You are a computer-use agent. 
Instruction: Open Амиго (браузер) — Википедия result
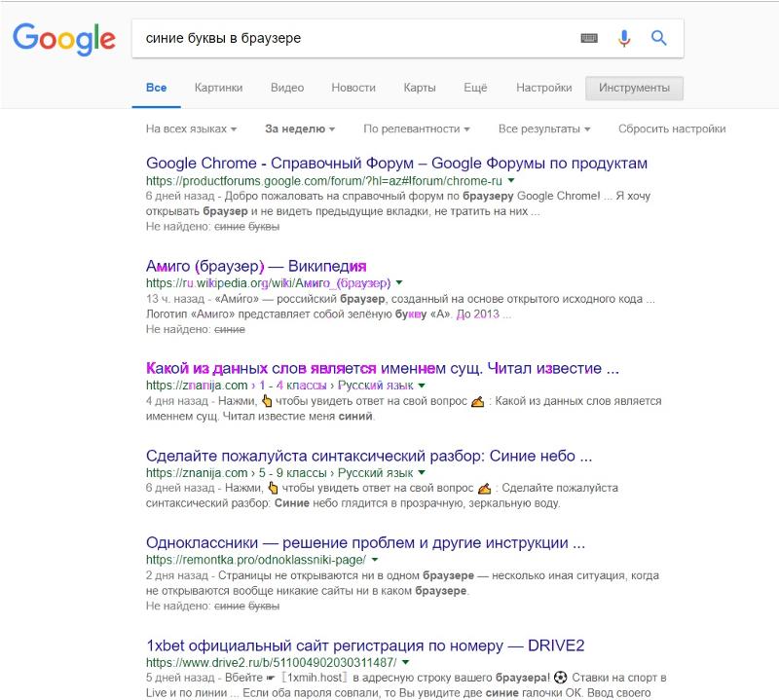pos(256,267)
